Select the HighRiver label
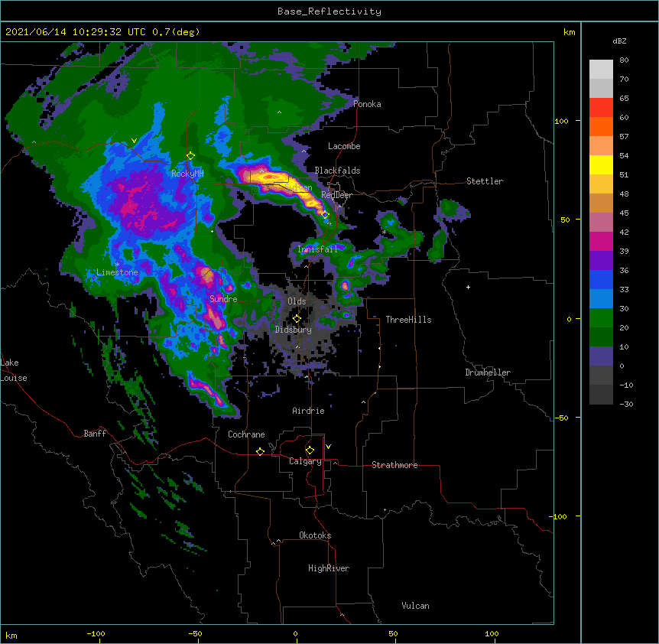The height and width of the screenshot is (644, 659). click(329, 568)
